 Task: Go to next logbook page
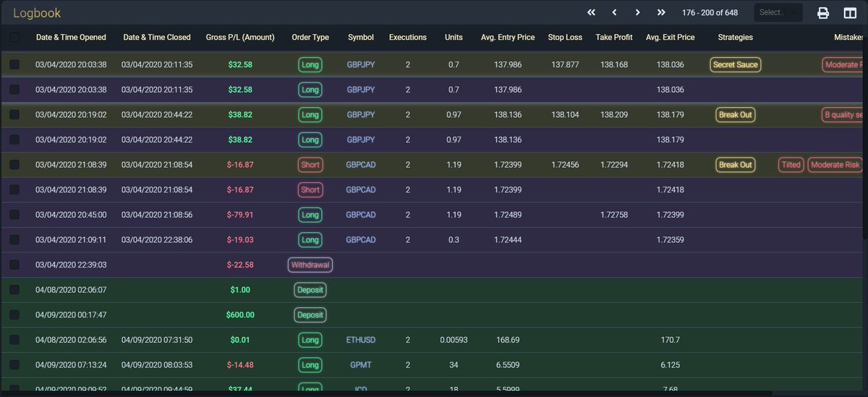(x=637, y=12)
